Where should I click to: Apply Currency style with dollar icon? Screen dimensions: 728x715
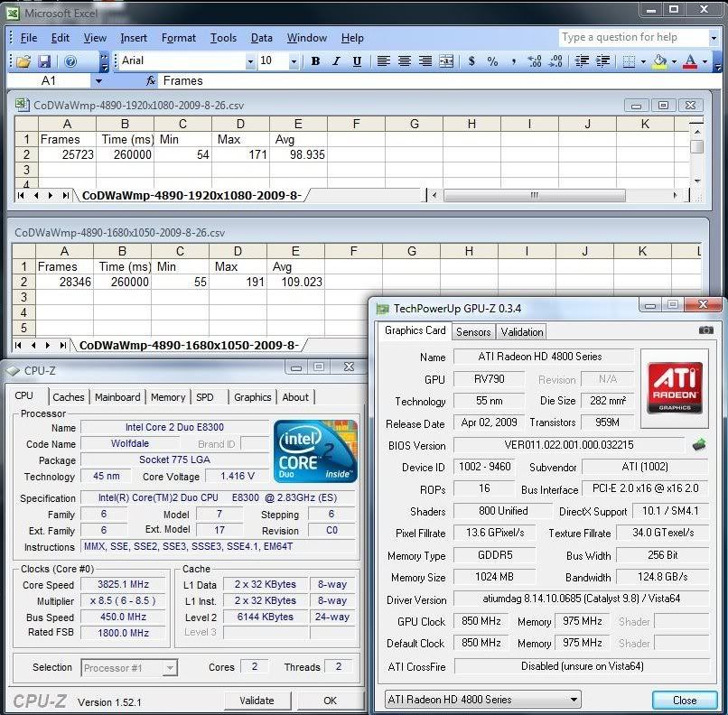[x=471, y=61]
